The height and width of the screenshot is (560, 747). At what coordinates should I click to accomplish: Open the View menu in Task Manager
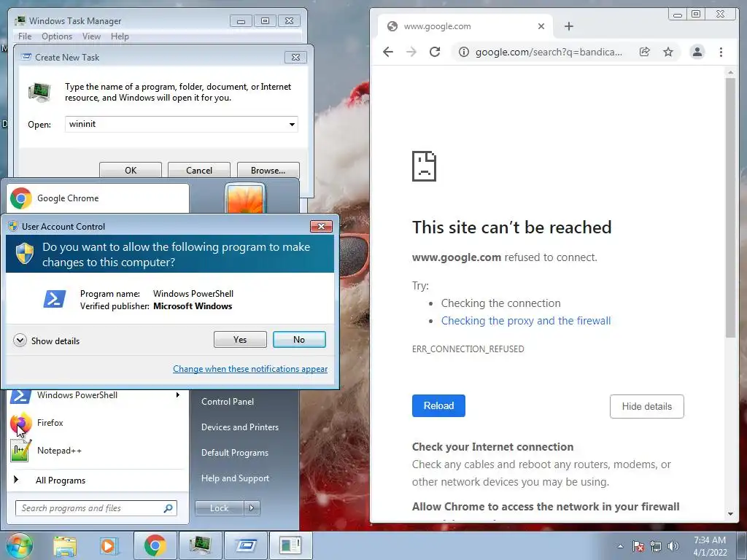coord(91,36)
